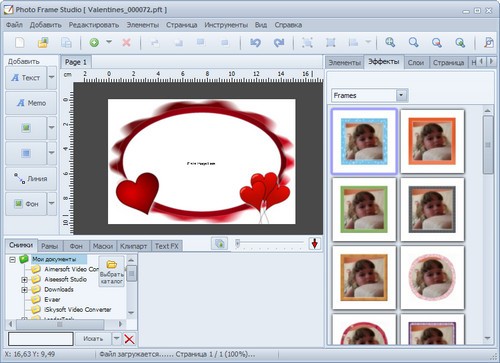This screenshot has width=500, height=363.
Task: Open dropdown arrow next to Текст button
Action: (52, 77)
